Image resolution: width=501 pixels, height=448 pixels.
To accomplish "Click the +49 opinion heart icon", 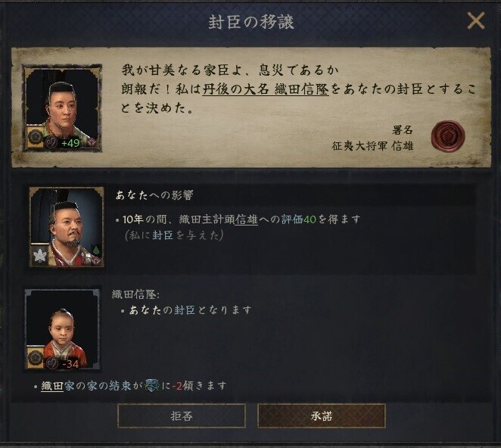I will point(51,142).
